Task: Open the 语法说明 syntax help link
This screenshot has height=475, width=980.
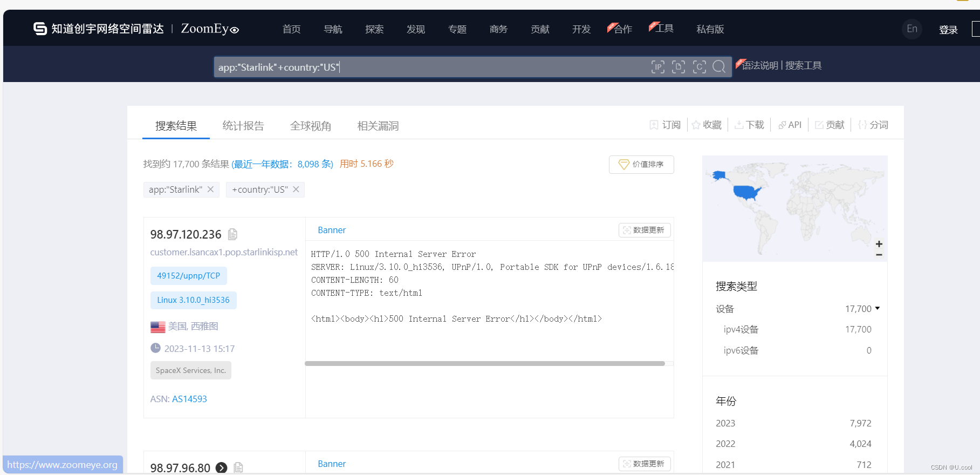Action: click(760, 65)
